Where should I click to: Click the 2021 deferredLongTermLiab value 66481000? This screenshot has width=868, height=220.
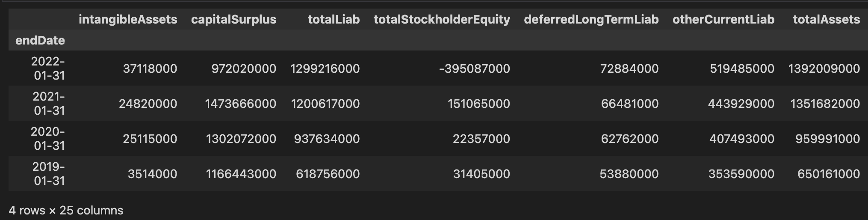[x=629, y=104]
